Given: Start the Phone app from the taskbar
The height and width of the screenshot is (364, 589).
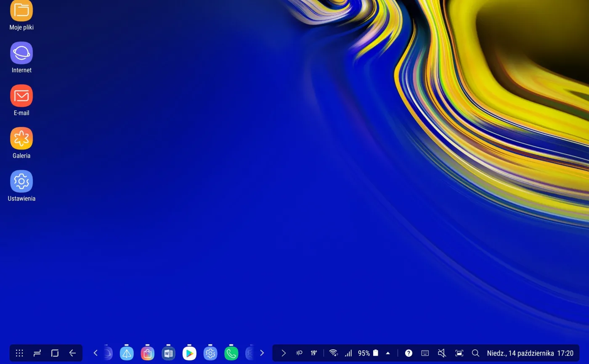Looking at the screenshot, I should 231,353.
